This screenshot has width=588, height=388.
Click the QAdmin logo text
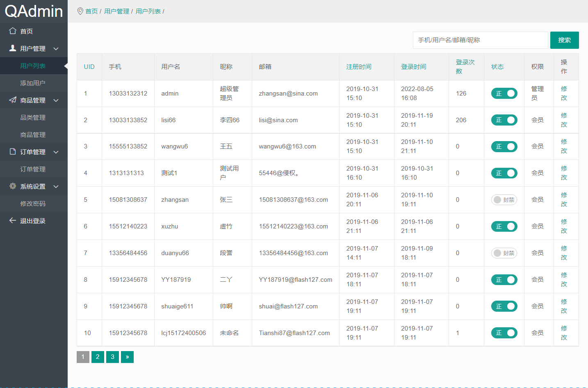33,11
